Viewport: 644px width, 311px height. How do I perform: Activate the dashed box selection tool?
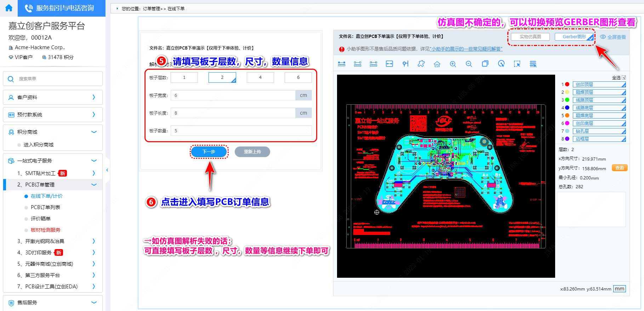(517, 64)
